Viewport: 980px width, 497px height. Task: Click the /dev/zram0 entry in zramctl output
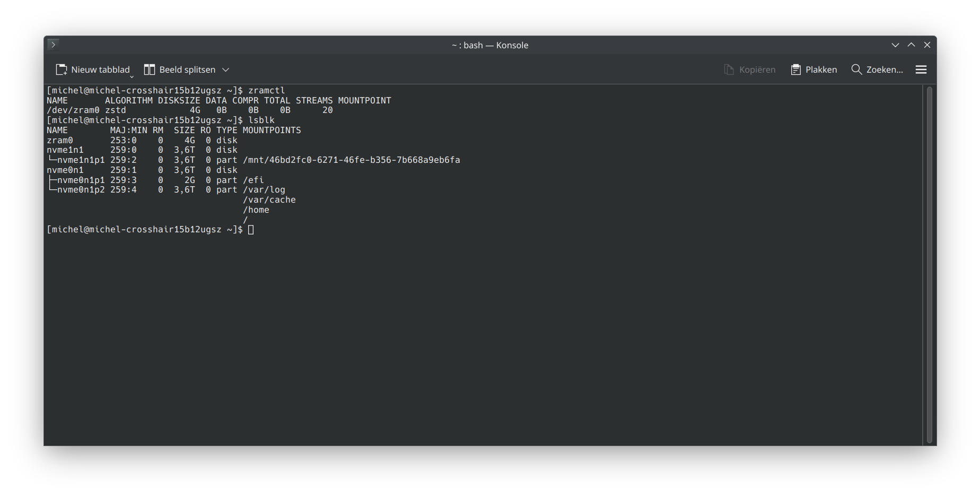coord(73,110)
